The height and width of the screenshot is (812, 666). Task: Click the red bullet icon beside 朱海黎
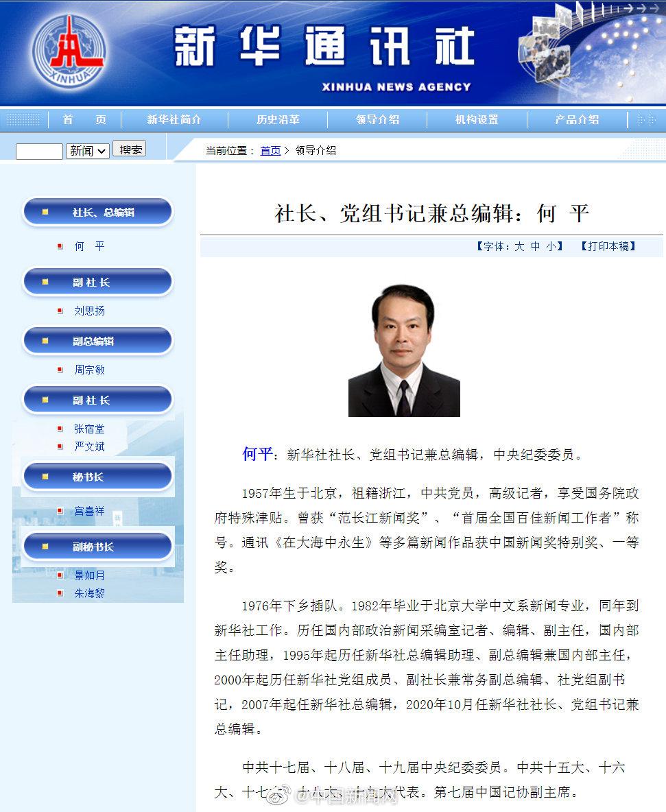pyautogui.click(x=60, y=593)
